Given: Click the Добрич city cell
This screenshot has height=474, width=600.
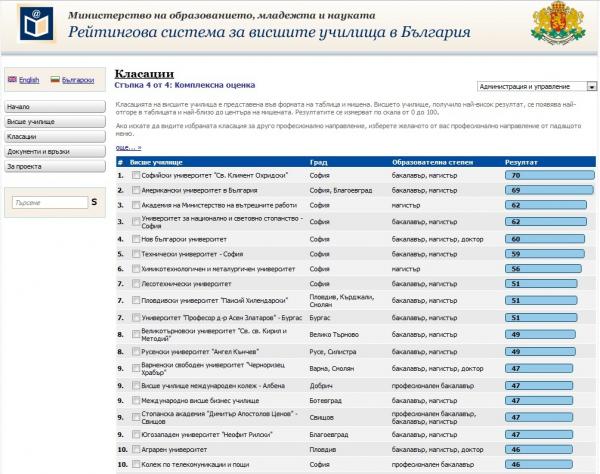Looking at the screenshot, I should (x=321, y=386).
